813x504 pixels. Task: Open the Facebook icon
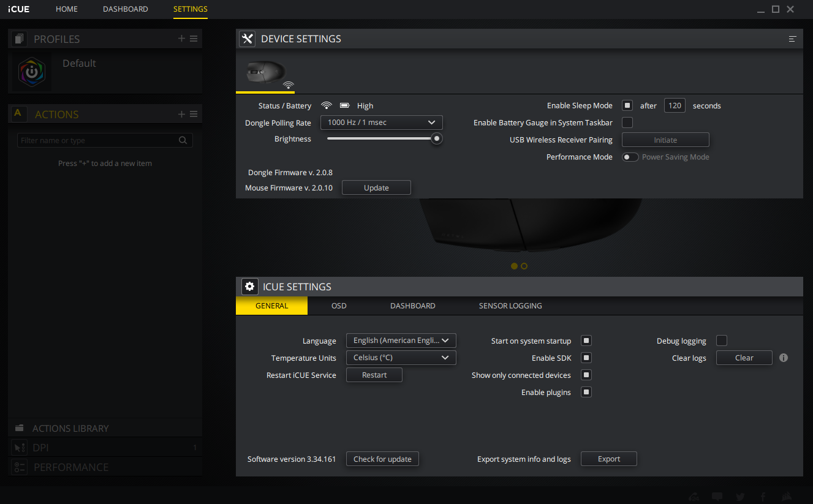763,497
